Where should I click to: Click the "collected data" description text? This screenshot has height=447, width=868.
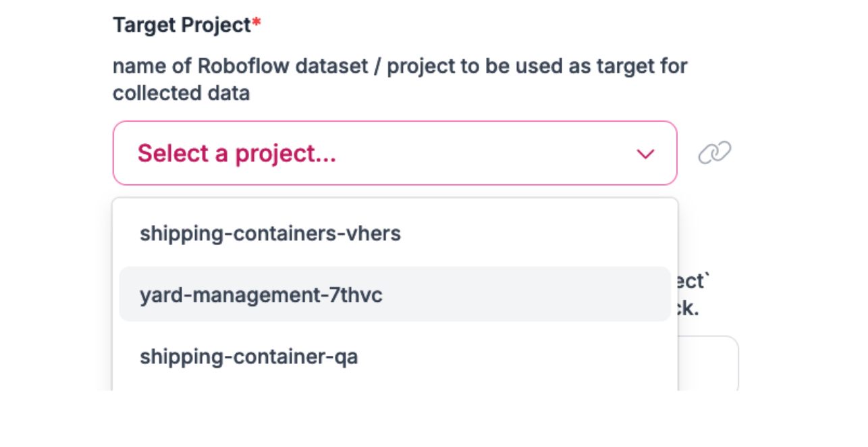181,93
